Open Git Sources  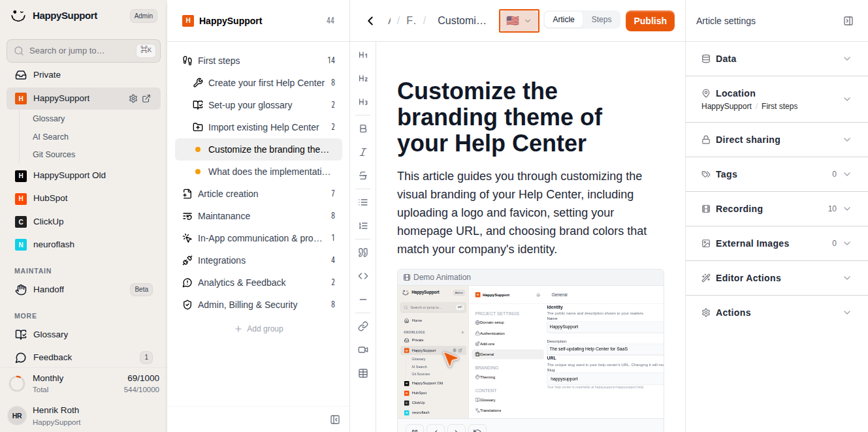tap(54, 155)
